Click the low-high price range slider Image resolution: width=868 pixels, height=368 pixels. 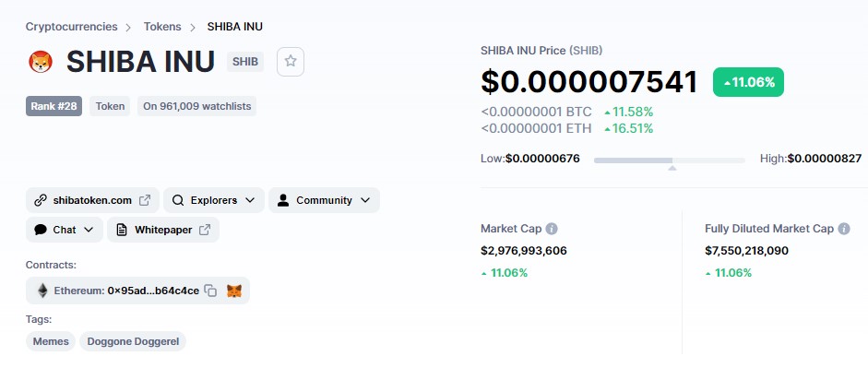(670, 160)
